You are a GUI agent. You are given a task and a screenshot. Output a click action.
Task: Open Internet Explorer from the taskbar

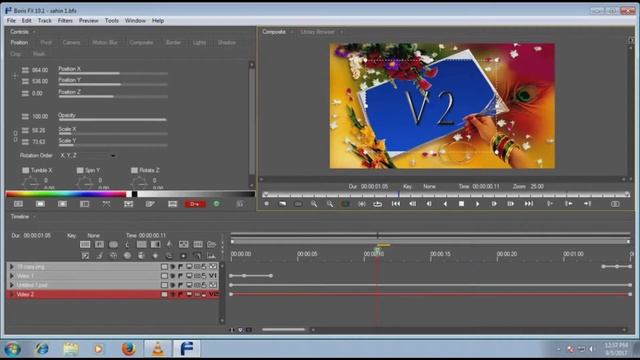tap(42, 349)
